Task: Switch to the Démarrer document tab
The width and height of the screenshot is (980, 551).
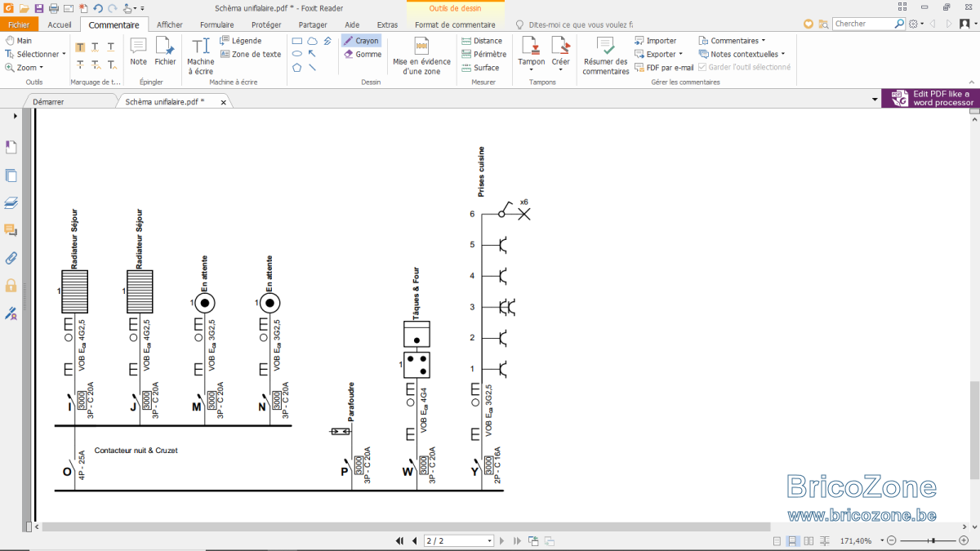Action: [x=48, y=101]
